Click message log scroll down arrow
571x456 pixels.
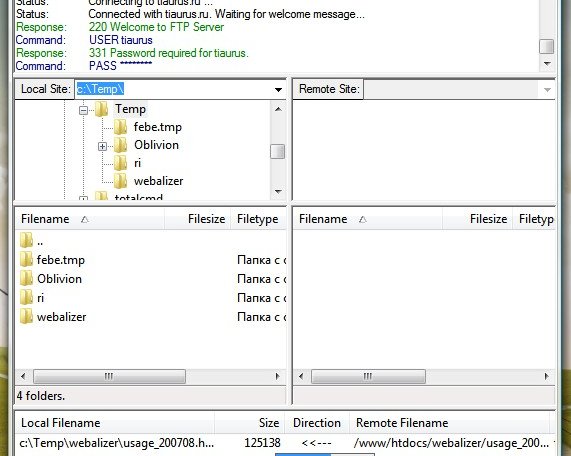tap(547, 64)
